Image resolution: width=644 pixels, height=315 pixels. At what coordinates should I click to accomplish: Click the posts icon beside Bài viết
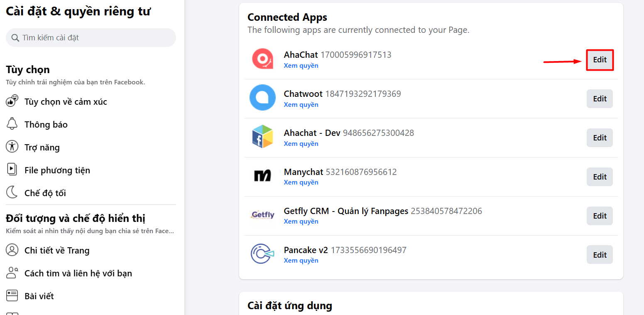(x=12, y=296)
